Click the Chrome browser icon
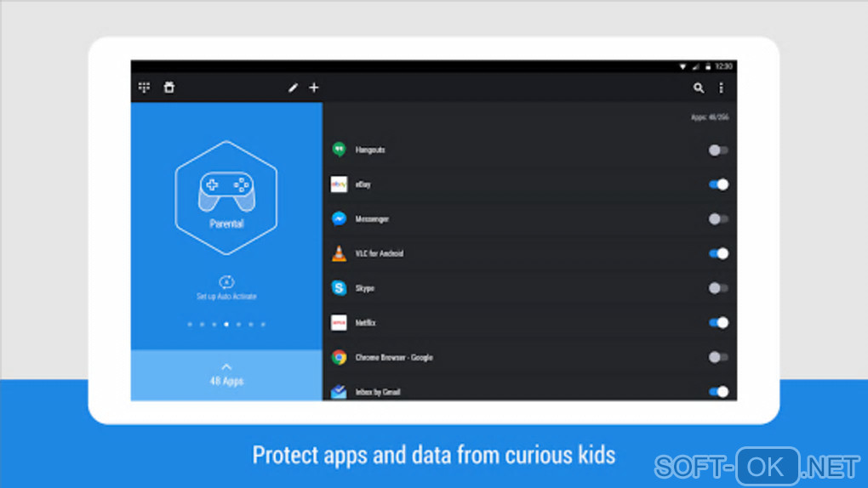The image size is (868, 488). click(339, 357)
